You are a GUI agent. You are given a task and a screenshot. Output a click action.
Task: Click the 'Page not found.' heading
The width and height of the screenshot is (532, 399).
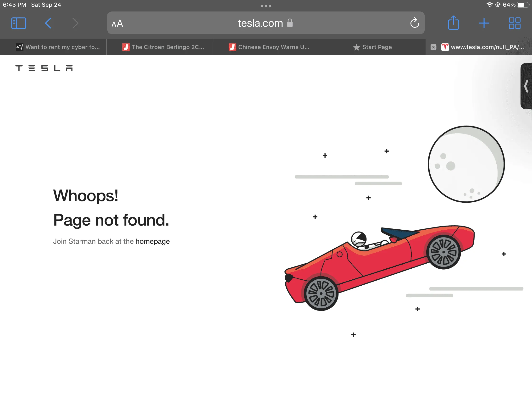111,220
